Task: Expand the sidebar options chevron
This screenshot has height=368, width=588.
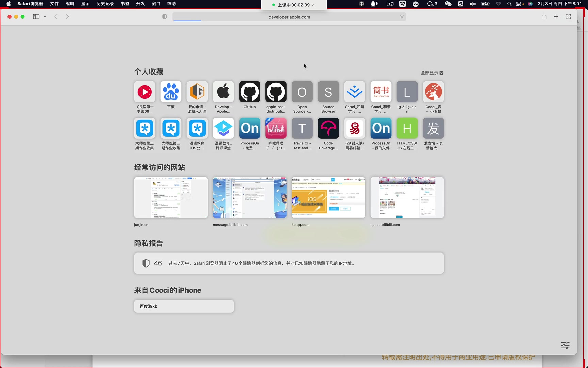Action: click(x=44, y=16)
